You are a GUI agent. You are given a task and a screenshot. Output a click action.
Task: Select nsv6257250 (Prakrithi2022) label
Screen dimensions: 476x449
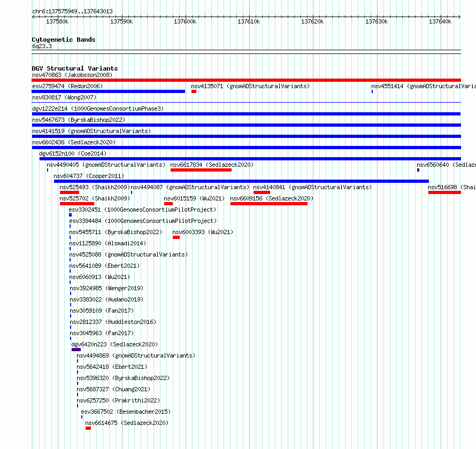118,400
